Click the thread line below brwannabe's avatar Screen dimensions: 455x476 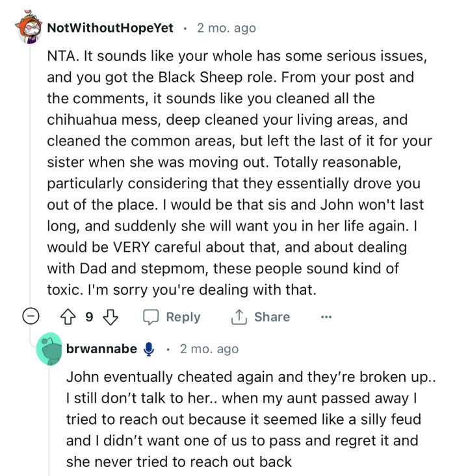point(48,422)
